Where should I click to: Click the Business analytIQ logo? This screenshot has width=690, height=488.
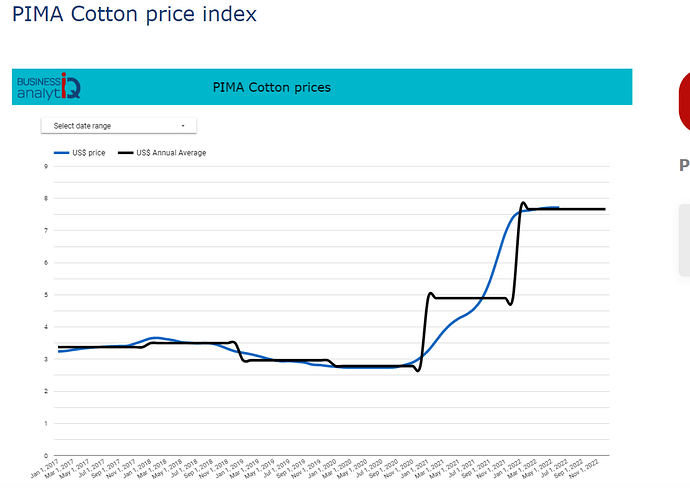[49, 86]
